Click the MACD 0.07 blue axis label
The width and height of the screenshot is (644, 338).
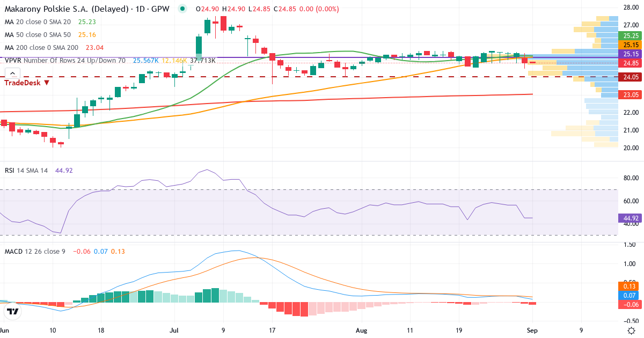(631, 296)
